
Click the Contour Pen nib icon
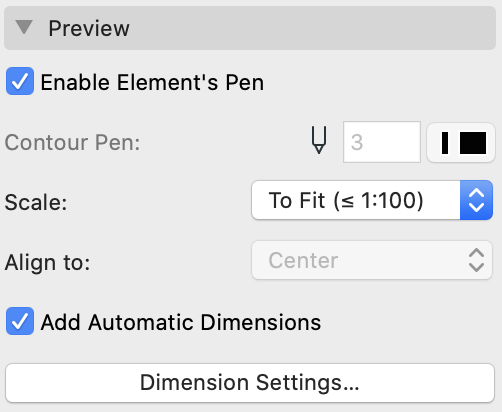tap(319, 140)
